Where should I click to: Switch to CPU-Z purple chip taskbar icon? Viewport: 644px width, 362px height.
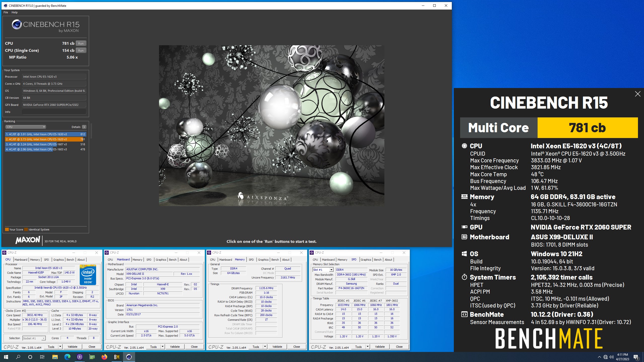point(79,357)
